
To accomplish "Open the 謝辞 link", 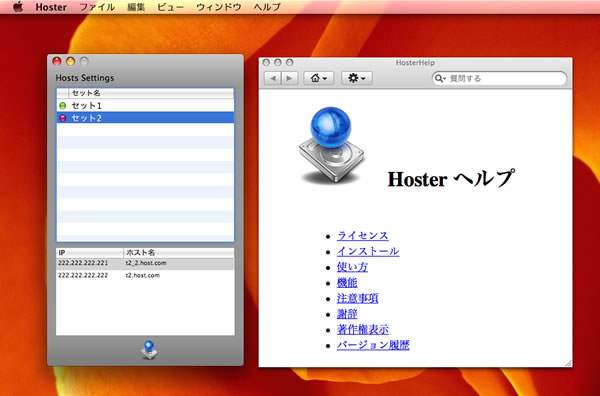I will click(347, 314).
